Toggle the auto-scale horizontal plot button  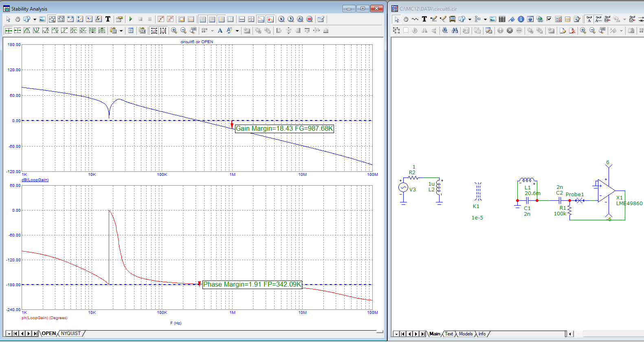click(x=154, y=31)
